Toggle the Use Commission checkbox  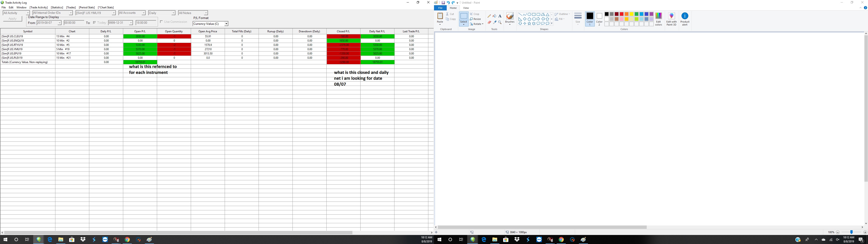point(161,22)
